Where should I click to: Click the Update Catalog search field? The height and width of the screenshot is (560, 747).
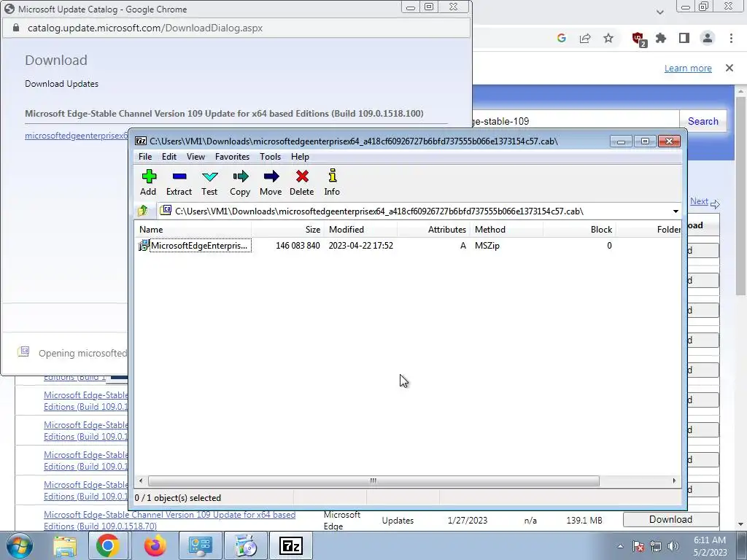576,121
